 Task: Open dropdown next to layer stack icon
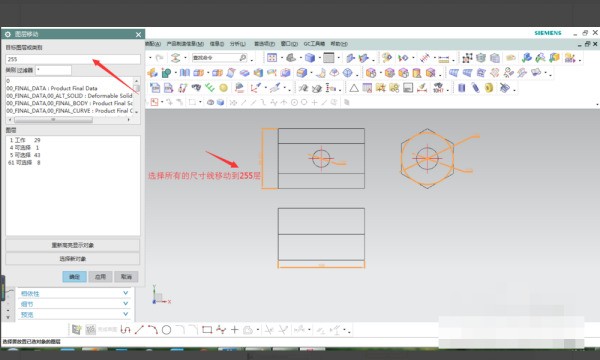[x=185, y=58]
